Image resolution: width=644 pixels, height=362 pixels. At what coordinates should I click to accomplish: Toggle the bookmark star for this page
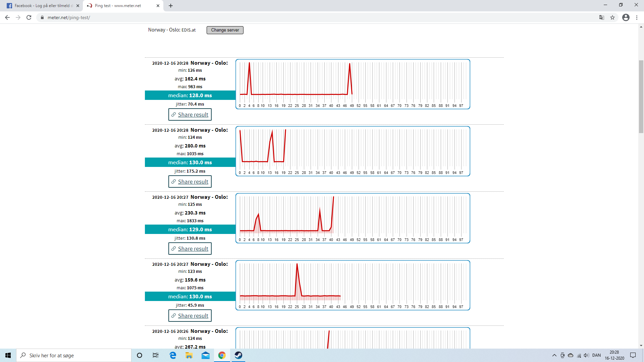point(613,17)
